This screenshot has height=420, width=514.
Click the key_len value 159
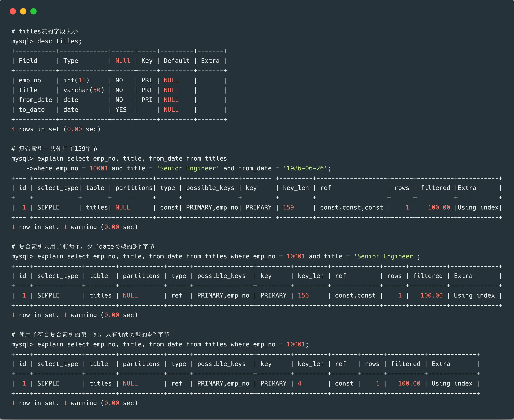[288, 207]
